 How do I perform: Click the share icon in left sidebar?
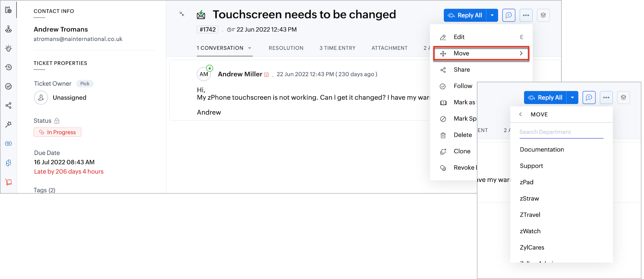[x=9, y=105]
